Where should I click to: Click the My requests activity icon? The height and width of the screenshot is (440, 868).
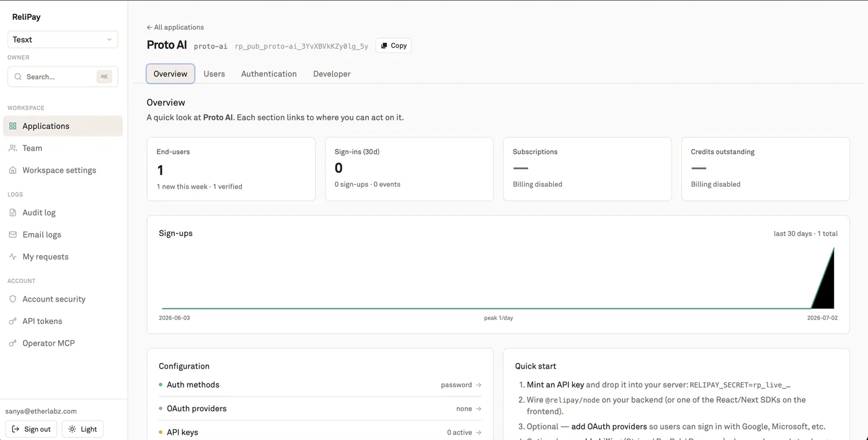tap(12, 256)
